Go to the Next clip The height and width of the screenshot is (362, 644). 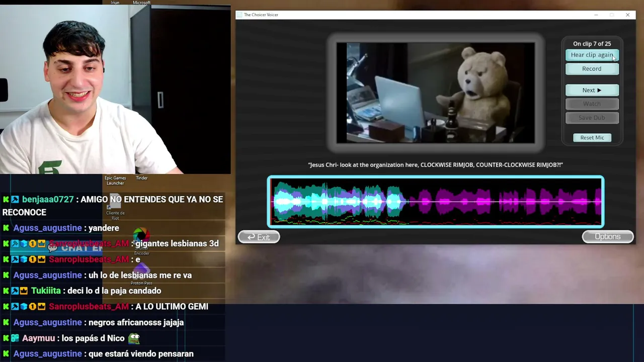click(592, 90)
